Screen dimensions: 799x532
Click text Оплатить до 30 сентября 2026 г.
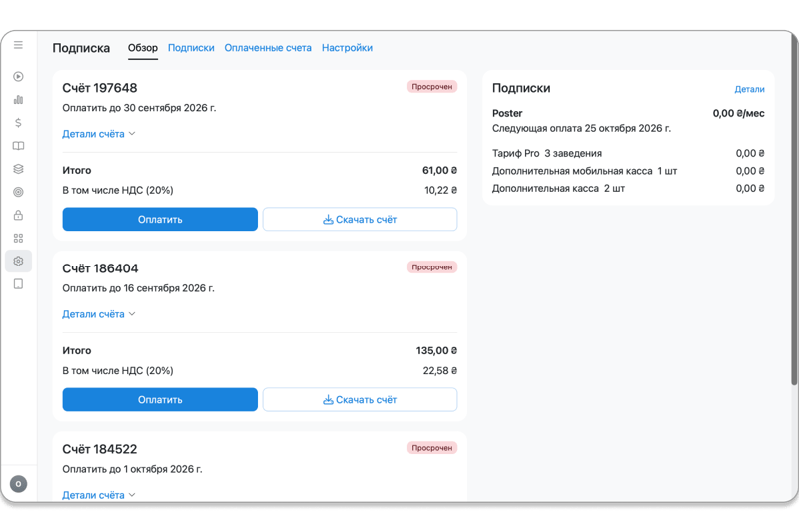pyautogui.click(x=139, y=108)
